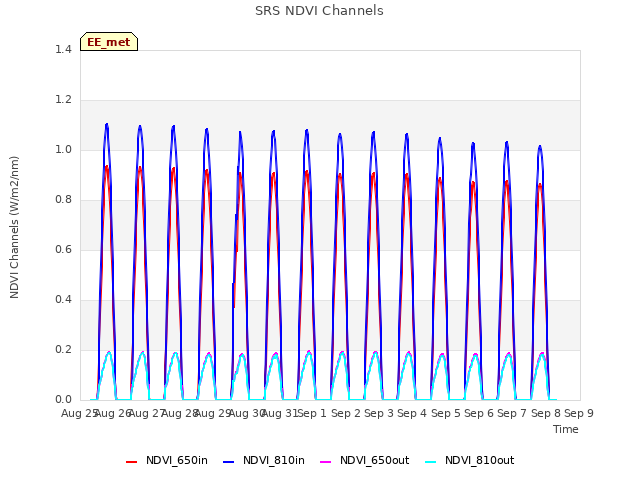
Task: Click the Sep 3 x-axis date label
Action: 379,413
